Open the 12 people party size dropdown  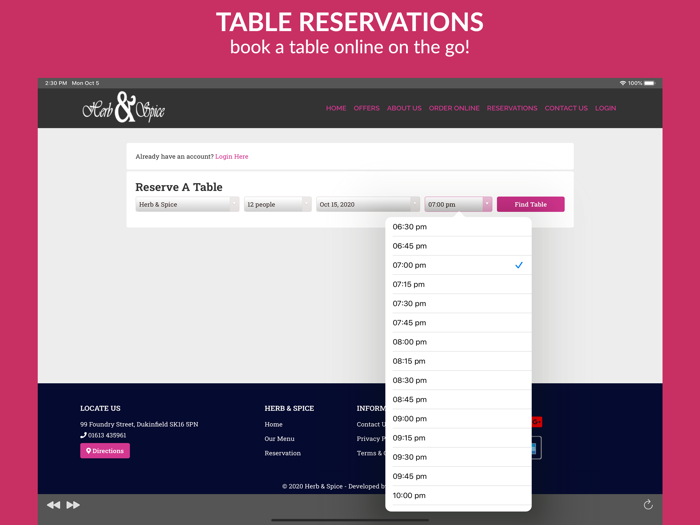pos(278,204)
